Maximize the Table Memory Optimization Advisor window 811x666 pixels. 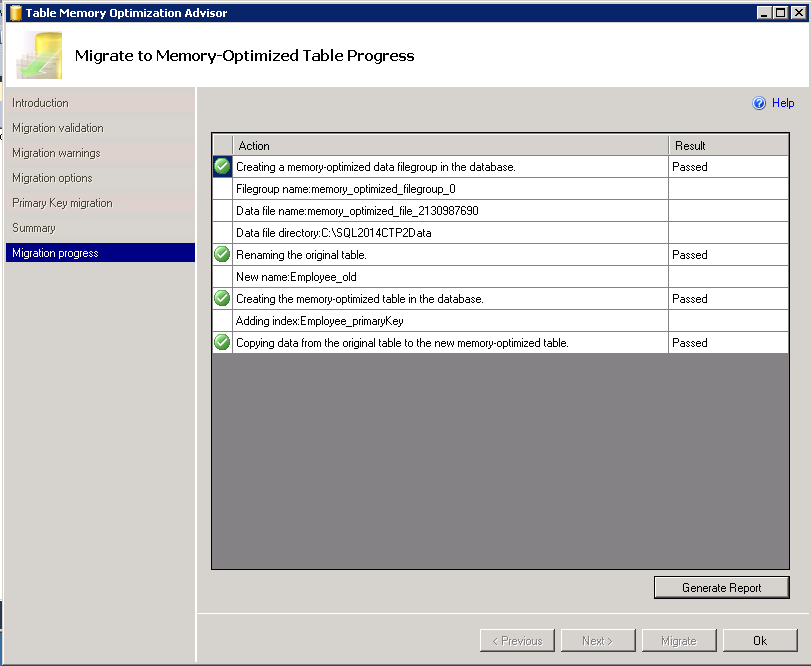780,13
